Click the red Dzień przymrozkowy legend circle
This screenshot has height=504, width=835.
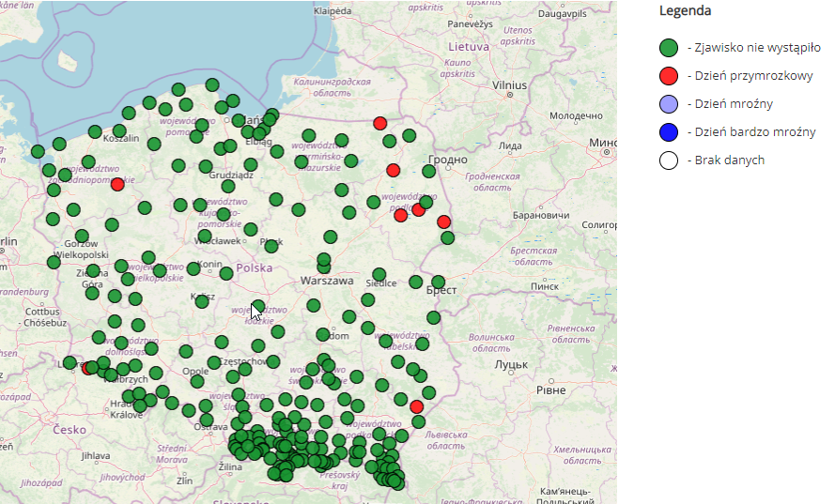tap(669, 76)
